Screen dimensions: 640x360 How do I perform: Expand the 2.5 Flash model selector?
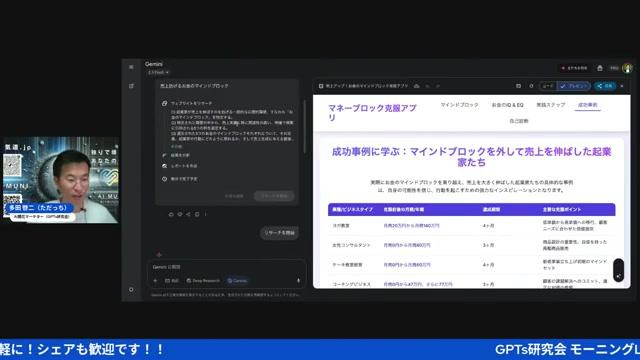(x=158, y=72)
